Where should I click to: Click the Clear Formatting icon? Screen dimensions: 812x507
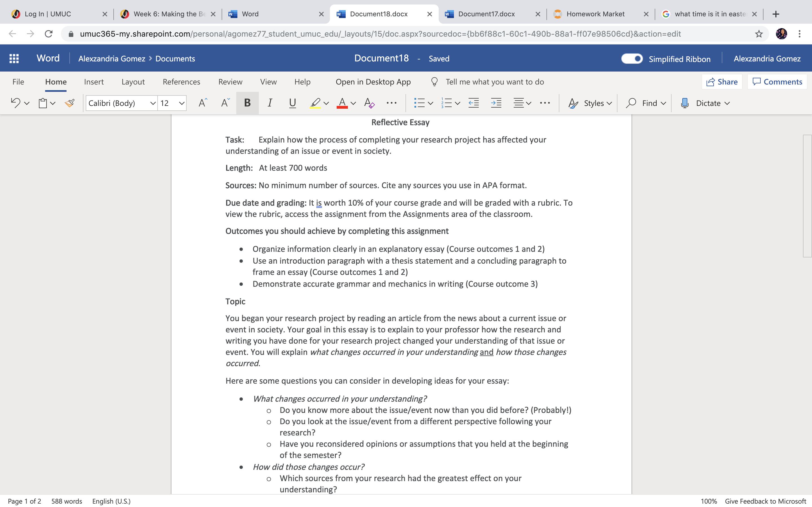[x=369, y=103]
